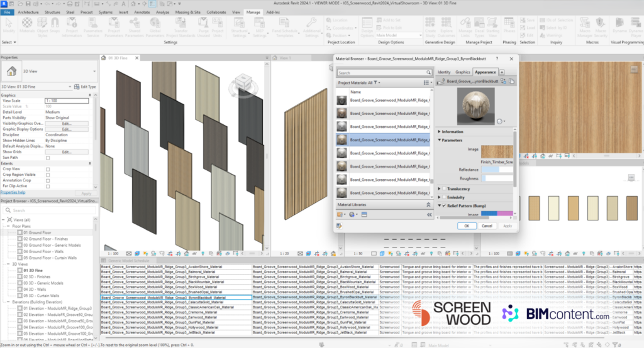Toggle the Sun Path checkbox
The height and width of the screenshot is (348, 644).
(48, 158)
